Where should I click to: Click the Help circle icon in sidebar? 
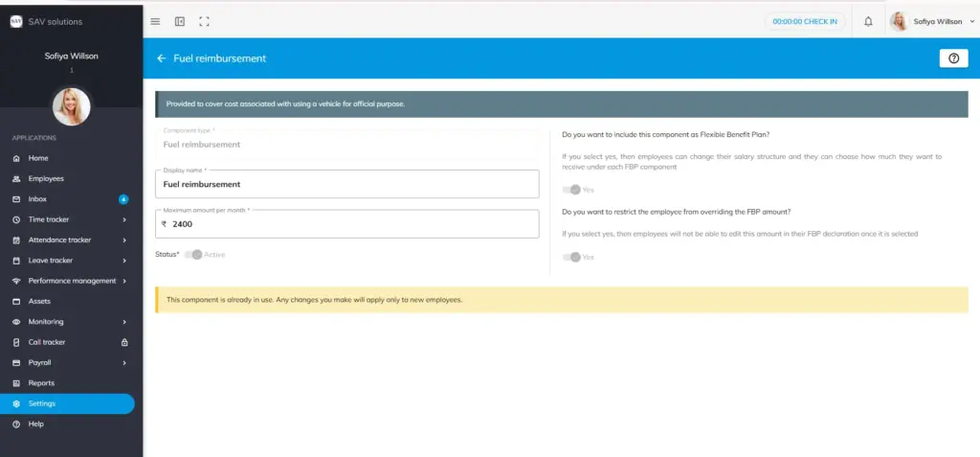pyautogui.click(x=16, y=424)
